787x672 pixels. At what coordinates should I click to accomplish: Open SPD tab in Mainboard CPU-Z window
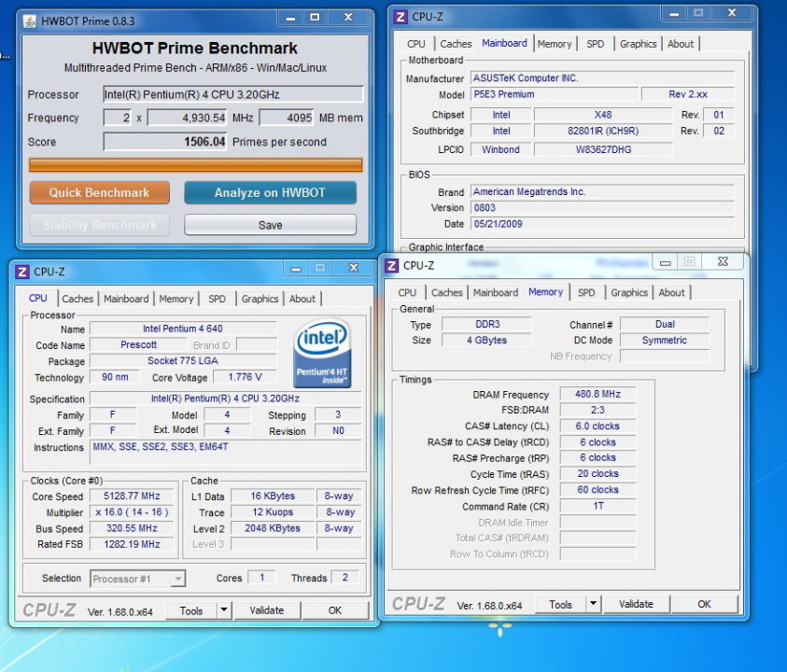click(x=596, y=44)
